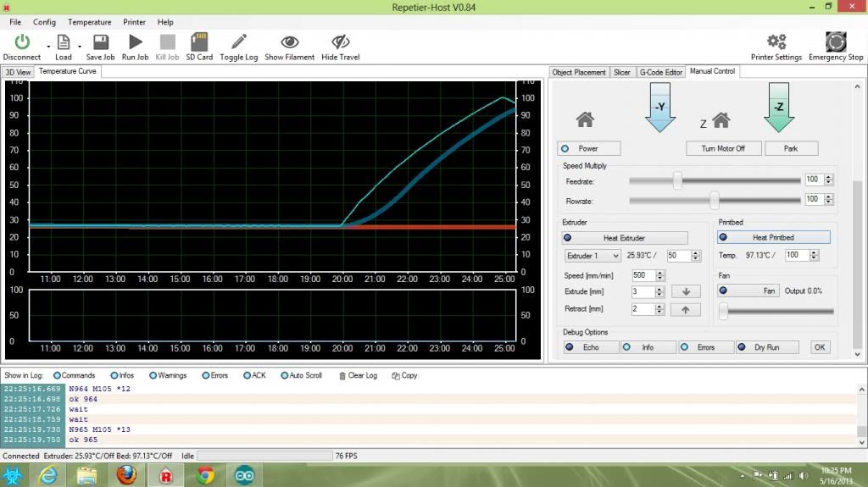The image size is (868, 487).
Task: Adjust printbed target temperature stepper
Action: pos(814,255)
